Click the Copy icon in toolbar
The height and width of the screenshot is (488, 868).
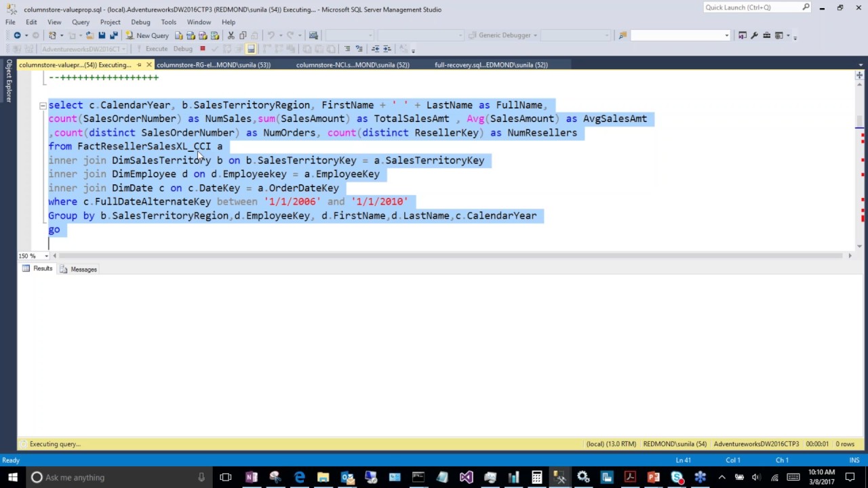(243, 35)
